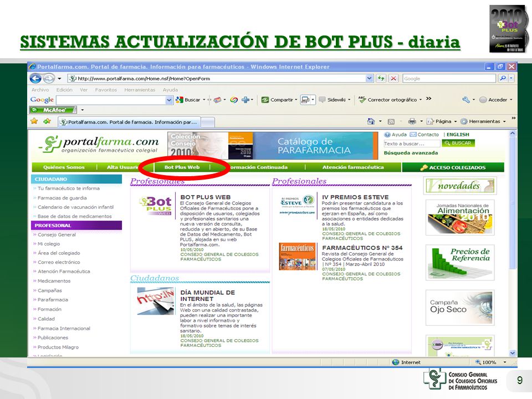This screenshot has height=399, width=532.
Task: Click the Print printer icon
Action: click(x=412, y=121)
